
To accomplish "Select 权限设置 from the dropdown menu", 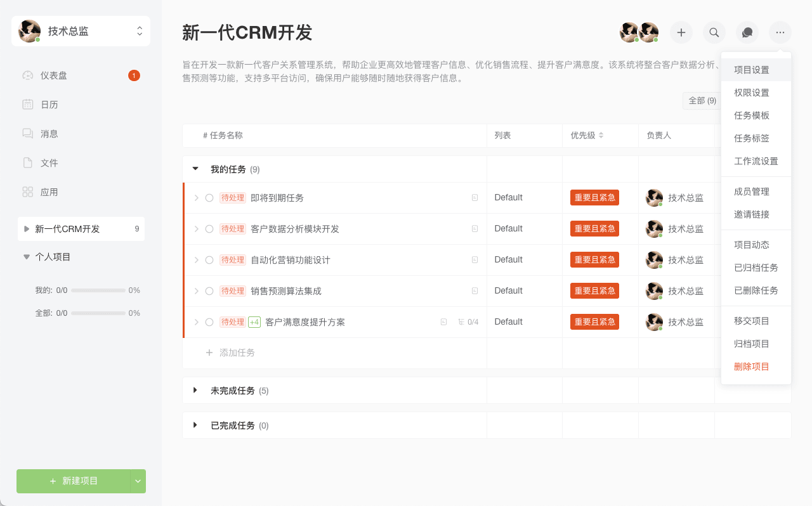I will (x=752, y=93).
